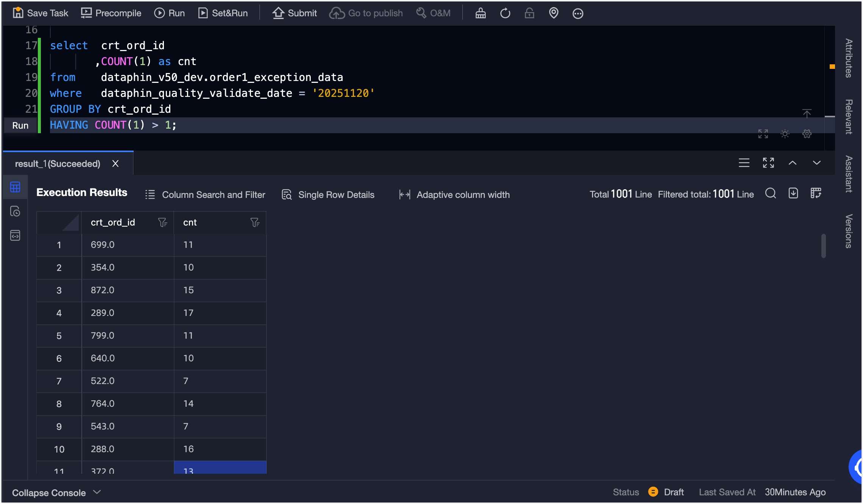Switch to the table grid view icon
The width and height of the screenshot is (863, 504).
click(15, 187)
